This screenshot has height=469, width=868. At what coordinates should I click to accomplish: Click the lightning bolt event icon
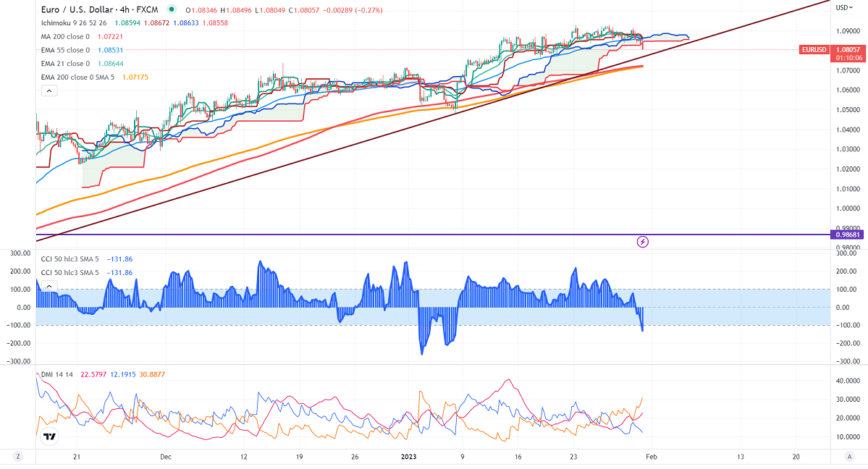tap(642, 241)
